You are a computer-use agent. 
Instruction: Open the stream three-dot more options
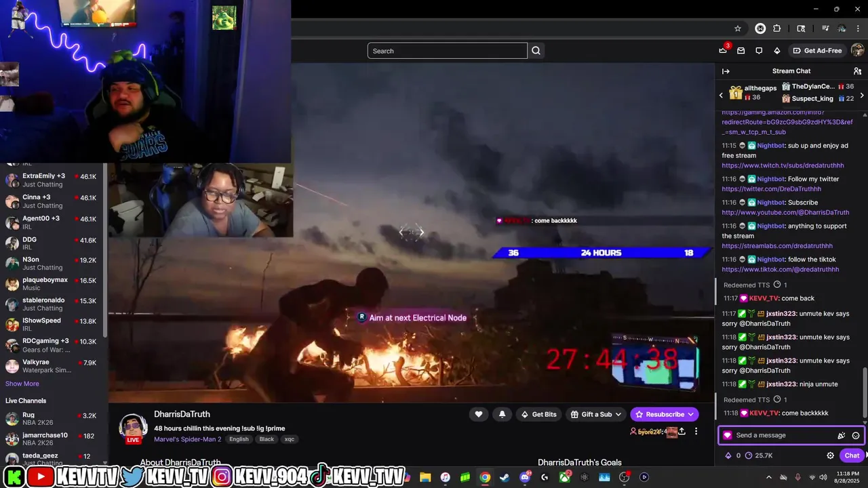click(696, 431)
